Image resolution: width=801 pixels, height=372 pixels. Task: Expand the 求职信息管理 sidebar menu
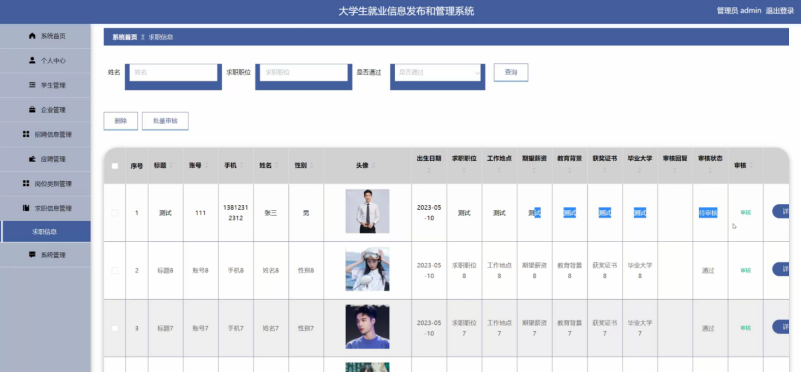[x=45, y=208]
